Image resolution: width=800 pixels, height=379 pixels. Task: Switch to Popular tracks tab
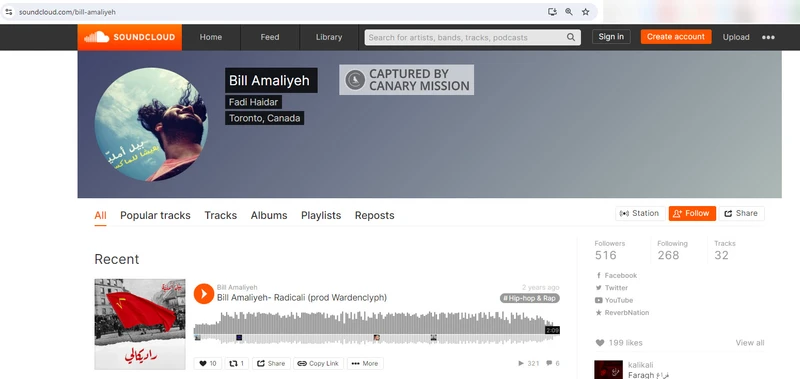point(155,215)
